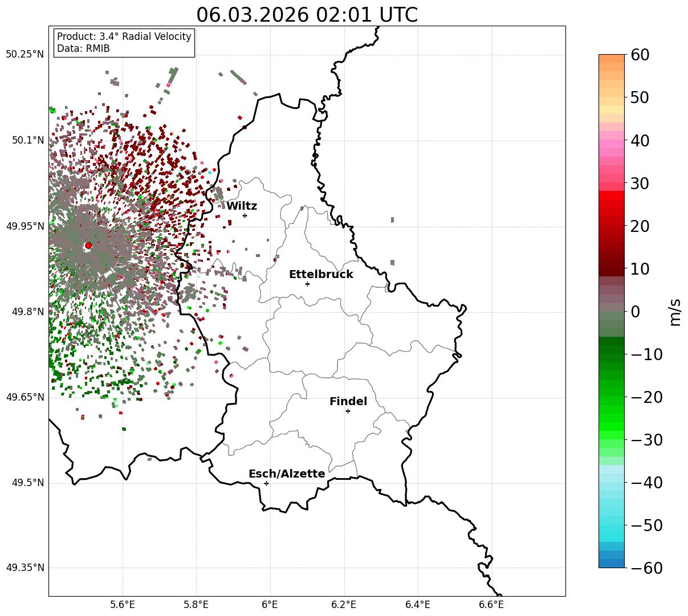Click the 49.8°N latitude label

click(x=27, y=312)
